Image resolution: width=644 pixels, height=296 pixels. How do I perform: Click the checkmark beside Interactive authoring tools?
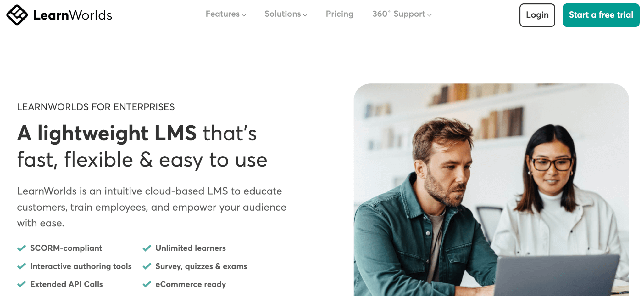(21, 266)
